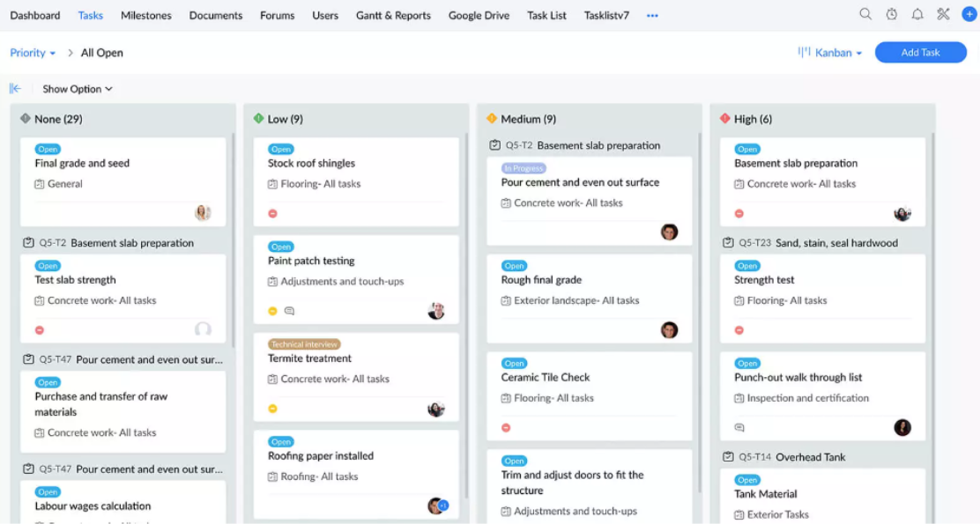Open the Task List tab
The image size is (980, 524).
(546, 15)
